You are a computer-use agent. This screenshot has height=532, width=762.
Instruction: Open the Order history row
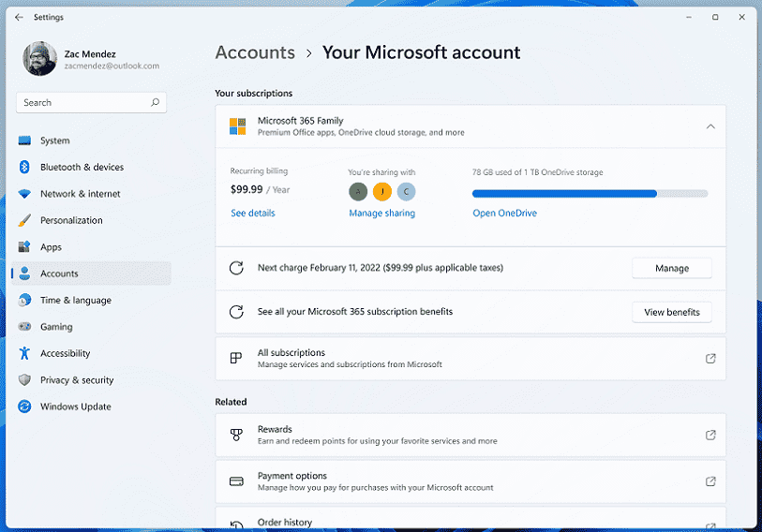click(x=471, y=518)
